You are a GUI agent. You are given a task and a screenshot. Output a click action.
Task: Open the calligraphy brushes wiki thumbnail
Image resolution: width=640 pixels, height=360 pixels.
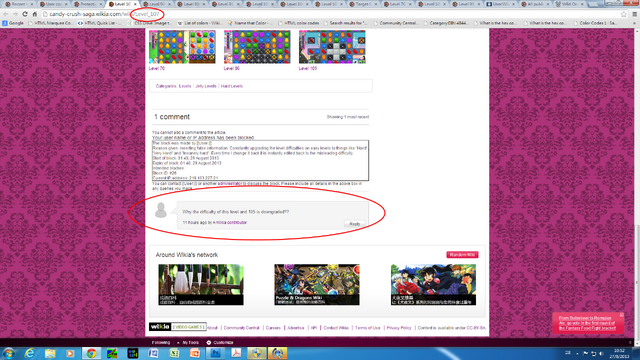point(201,284)
